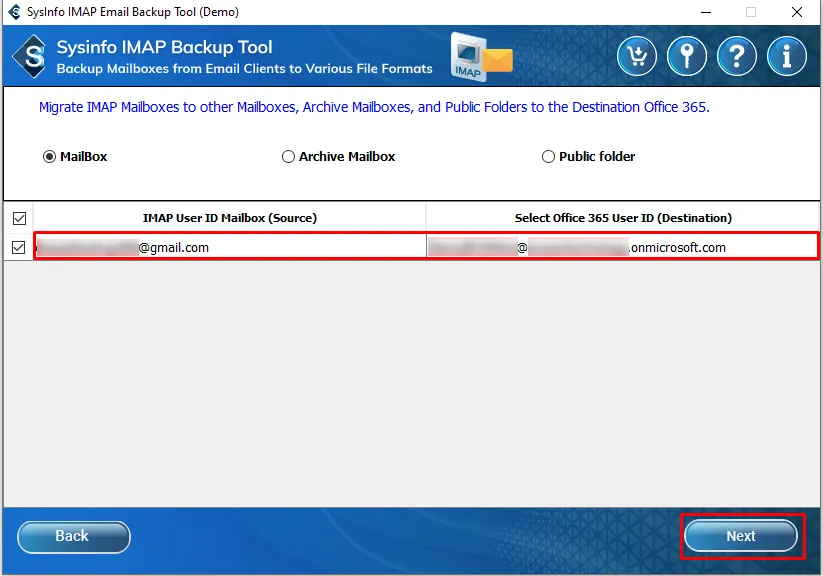Select the gmail.com source mailbox cell

[x=229, y=247]
